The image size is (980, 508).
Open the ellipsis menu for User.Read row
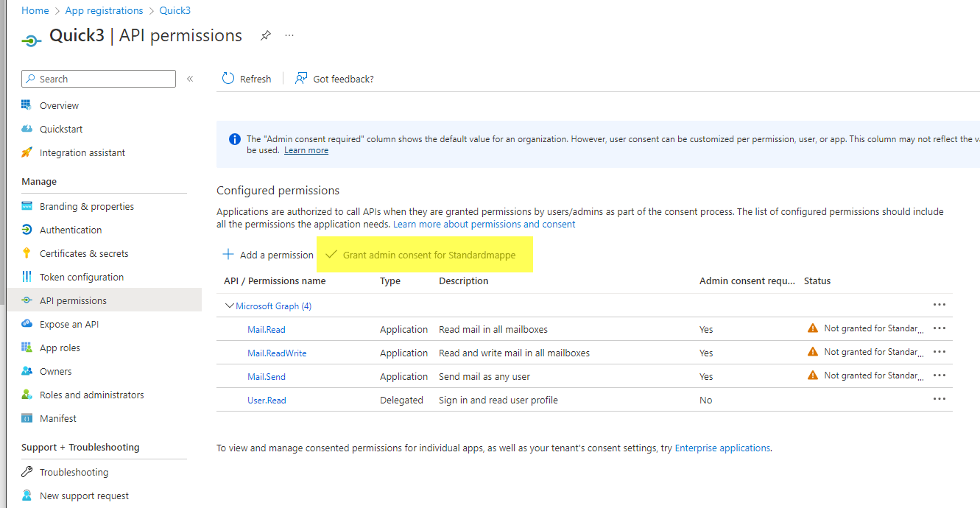[939, 399]
